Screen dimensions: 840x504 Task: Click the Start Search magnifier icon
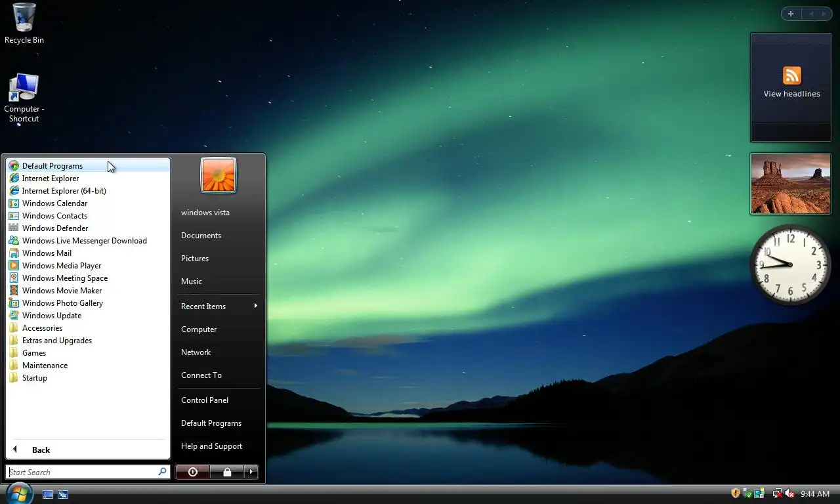coord(162,472)
